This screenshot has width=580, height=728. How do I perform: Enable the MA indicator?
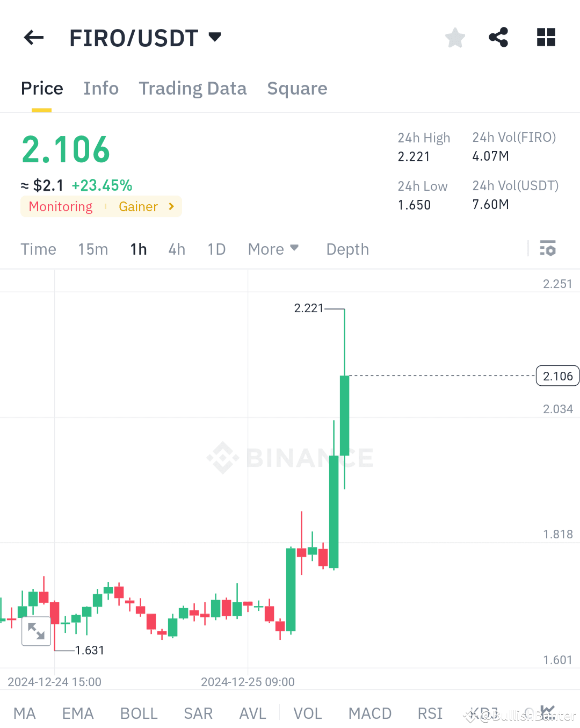click(24, 713)
